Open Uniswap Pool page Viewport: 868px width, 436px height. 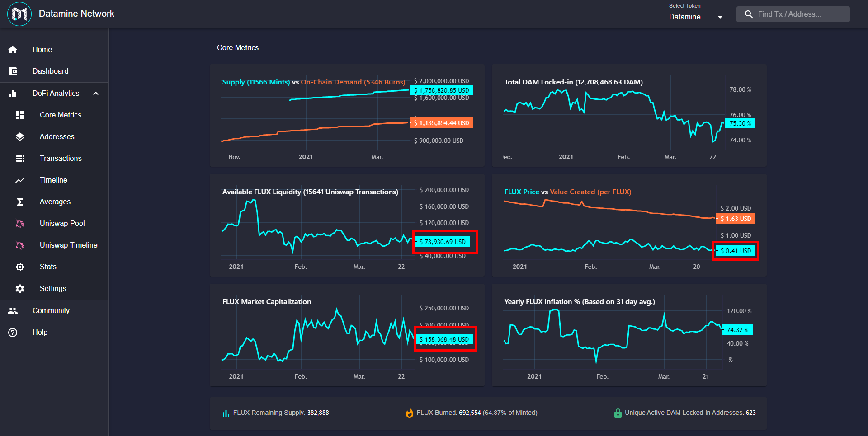(54, 224)
